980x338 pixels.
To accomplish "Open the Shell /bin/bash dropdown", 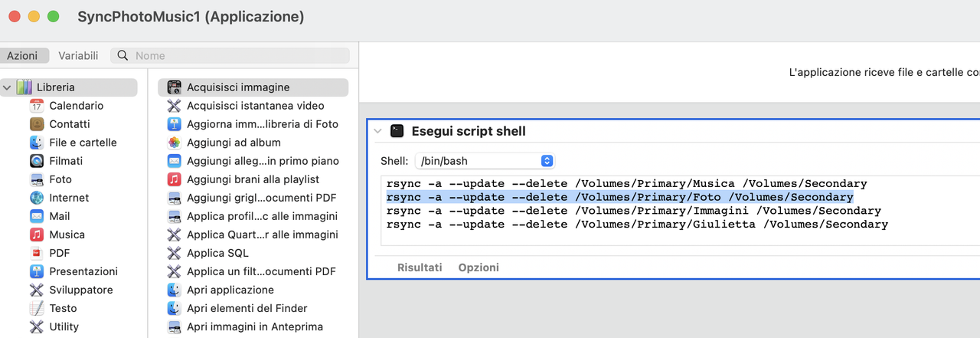I will [484, 161].
